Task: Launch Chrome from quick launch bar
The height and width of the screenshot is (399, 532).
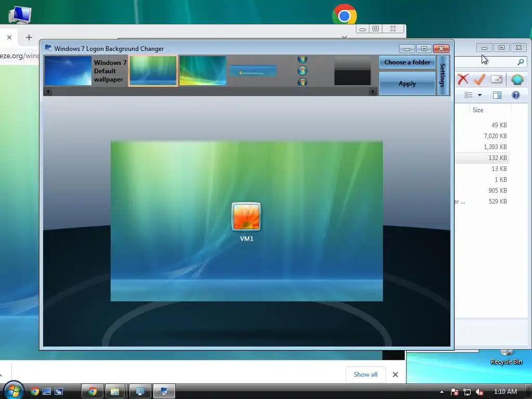Action: pos(35,392)
